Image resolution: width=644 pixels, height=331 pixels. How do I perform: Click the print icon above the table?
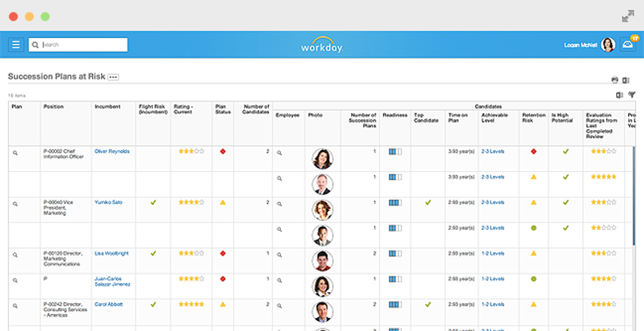click(615, 80)
